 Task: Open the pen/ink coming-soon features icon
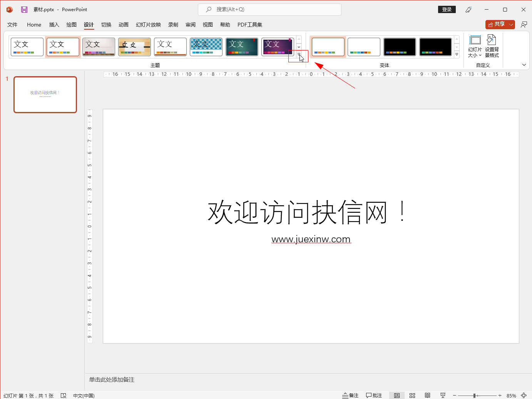[468, 10]
